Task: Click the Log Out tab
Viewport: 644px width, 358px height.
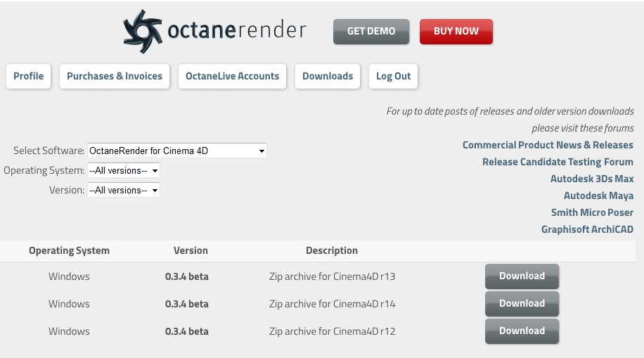Action: click(x=393, y=76)
